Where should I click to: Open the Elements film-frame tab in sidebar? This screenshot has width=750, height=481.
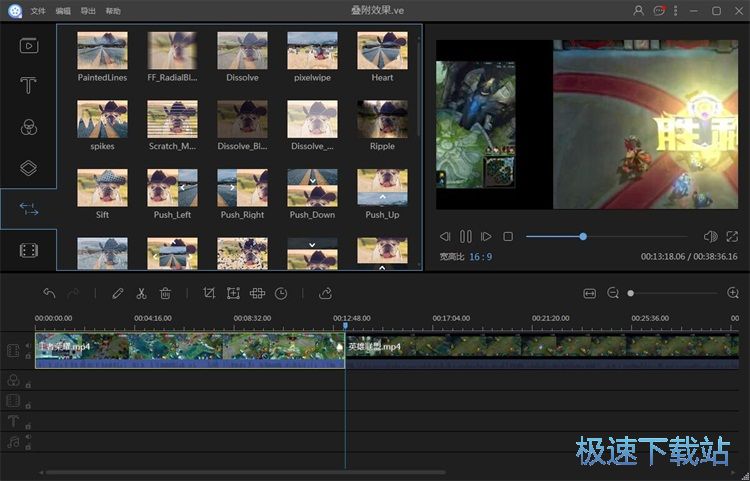click(29, 250)
